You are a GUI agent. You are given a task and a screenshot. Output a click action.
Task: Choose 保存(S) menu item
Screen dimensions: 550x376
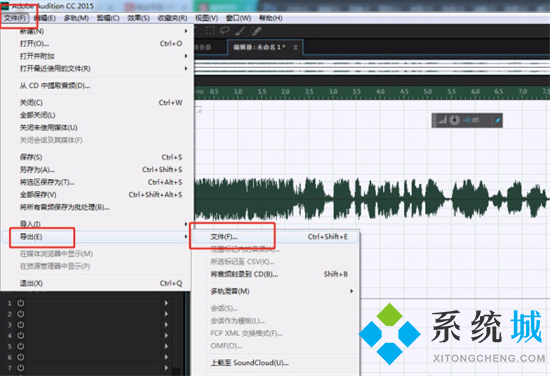(97, 157)
